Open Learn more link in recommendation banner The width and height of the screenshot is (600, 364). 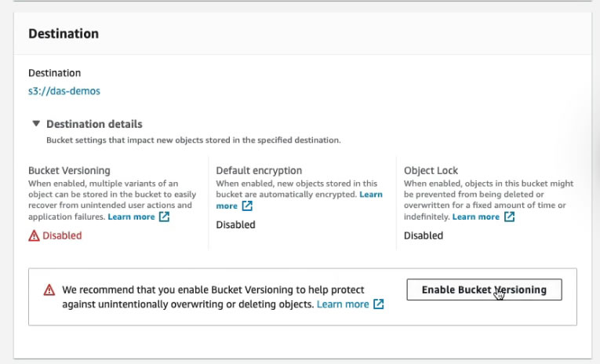click(x=342, y=304)
